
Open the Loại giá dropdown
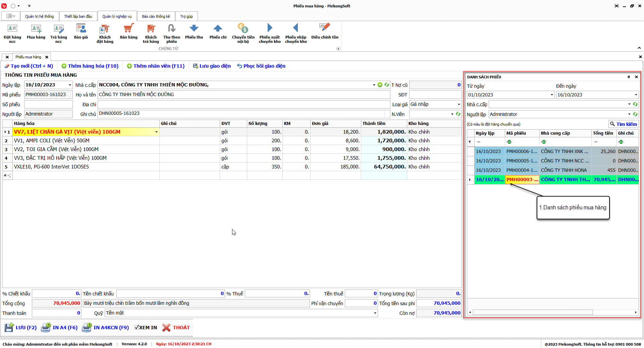[x=459, y=105]
